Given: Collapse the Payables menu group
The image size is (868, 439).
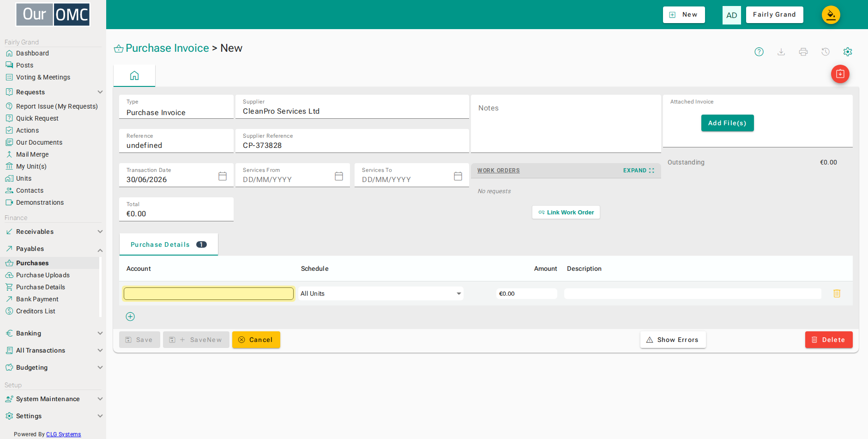Looking at the screenshot, I should [100, 250].
